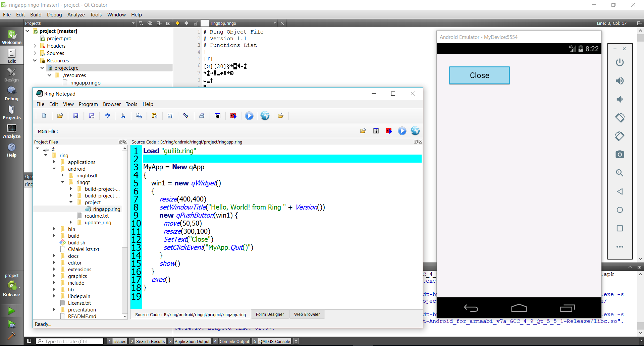This screenshot has height=346, width=644.
Task: Save the file using the floppy disk icon
Action: 76,116
